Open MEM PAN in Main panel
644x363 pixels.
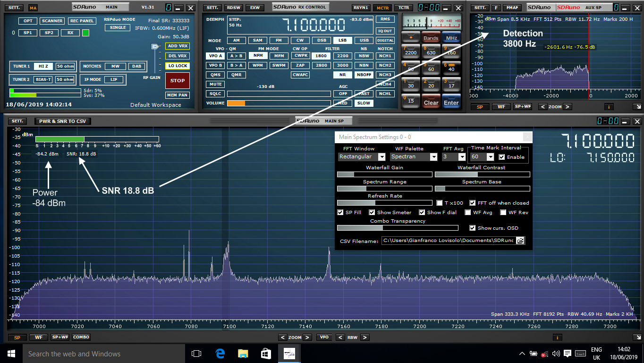178,95
